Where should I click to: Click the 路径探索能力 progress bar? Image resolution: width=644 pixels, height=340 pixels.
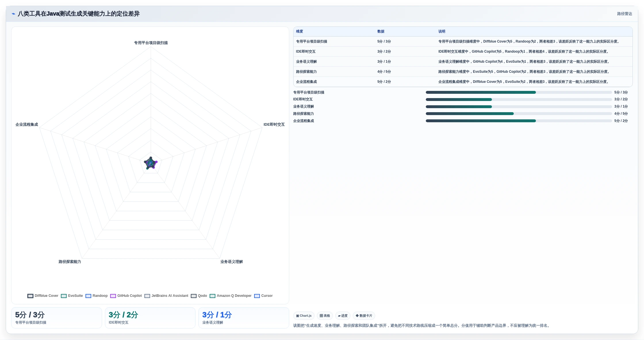pyautogui.click(x=519, y=114)
